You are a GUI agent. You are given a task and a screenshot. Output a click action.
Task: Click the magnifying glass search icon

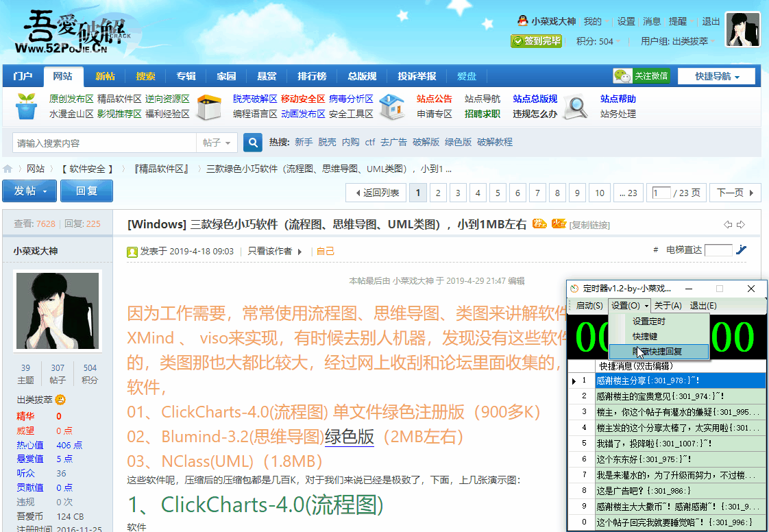pyautogui.click(x=252, y=142)
